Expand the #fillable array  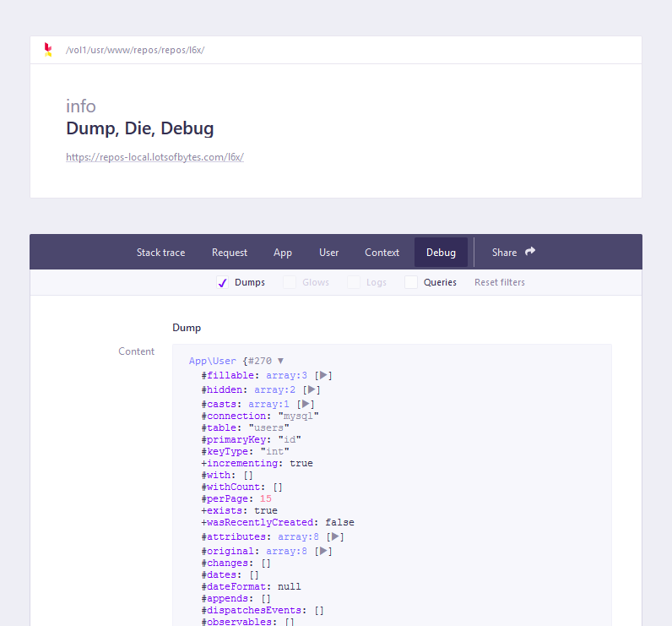(x=324, y=375)
